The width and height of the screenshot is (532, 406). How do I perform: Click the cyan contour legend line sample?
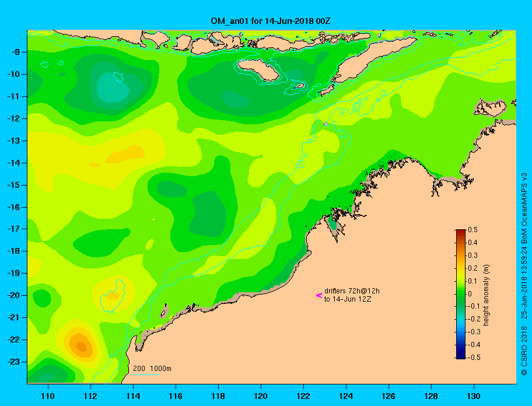pos(146,374)
